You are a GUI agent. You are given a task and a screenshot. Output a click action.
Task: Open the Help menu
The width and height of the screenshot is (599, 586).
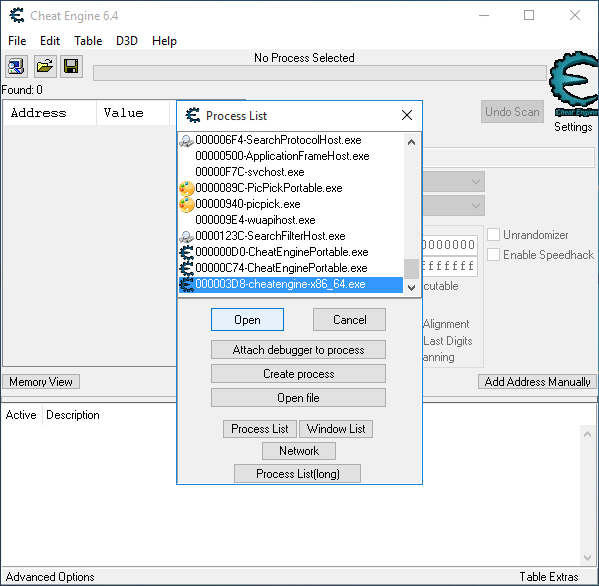[164, 41]
